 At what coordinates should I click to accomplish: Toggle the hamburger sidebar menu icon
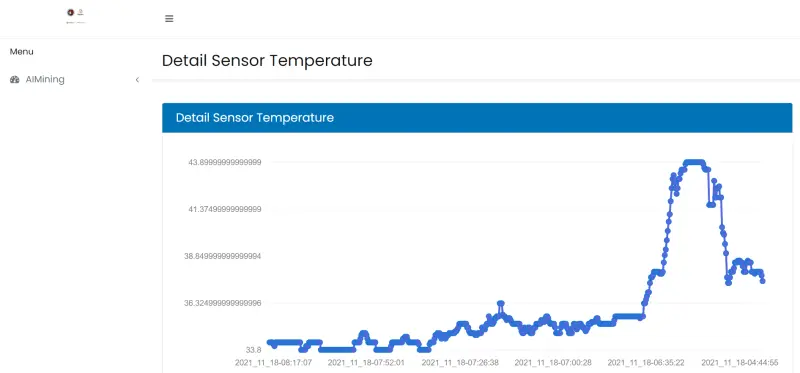pyautogui.click(x=169, y=19)
